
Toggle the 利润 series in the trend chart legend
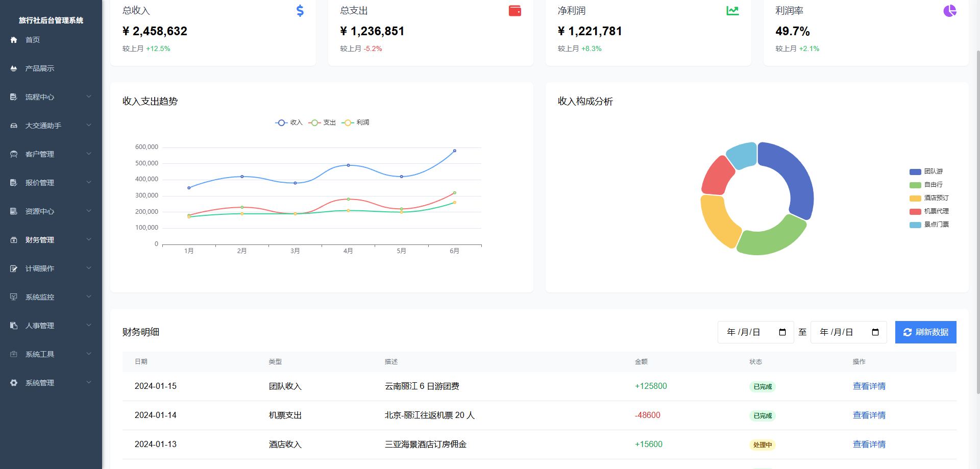356,122
